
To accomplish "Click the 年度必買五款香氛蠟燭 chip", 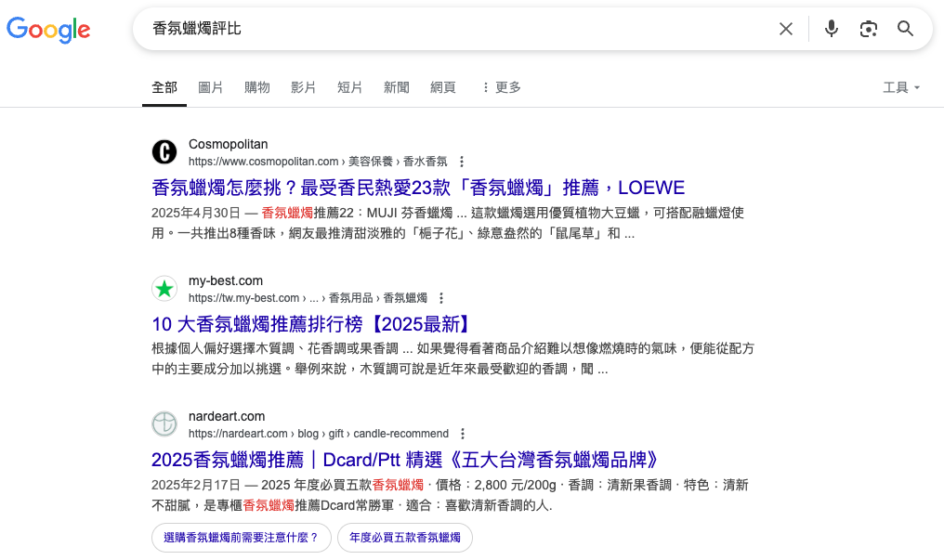I will tap(405, 538).
